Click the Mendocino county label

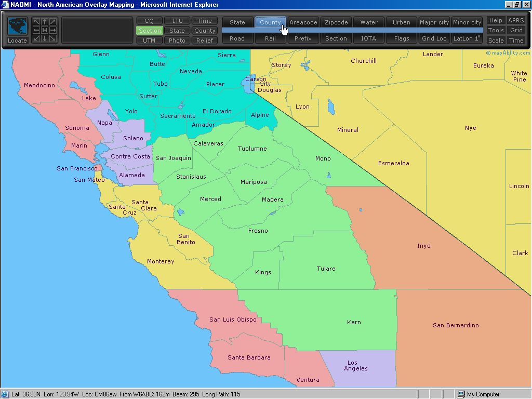pos(39,85)
